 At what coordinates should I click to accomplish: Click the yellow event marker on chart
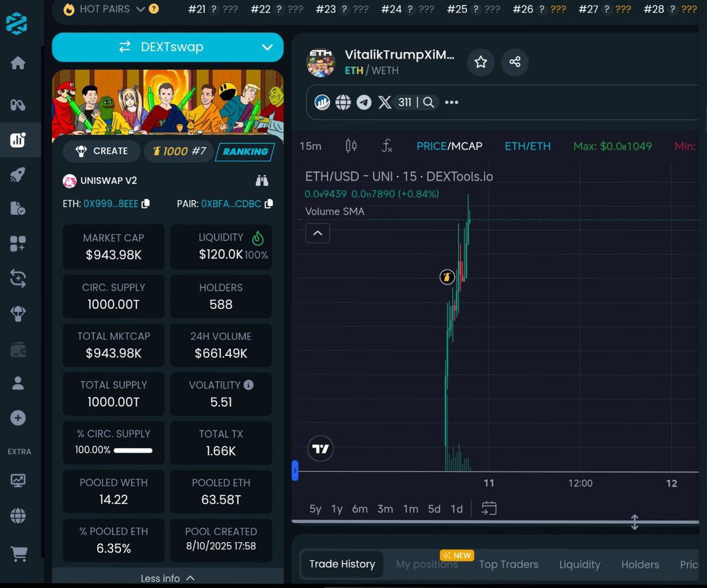point(447,276)
